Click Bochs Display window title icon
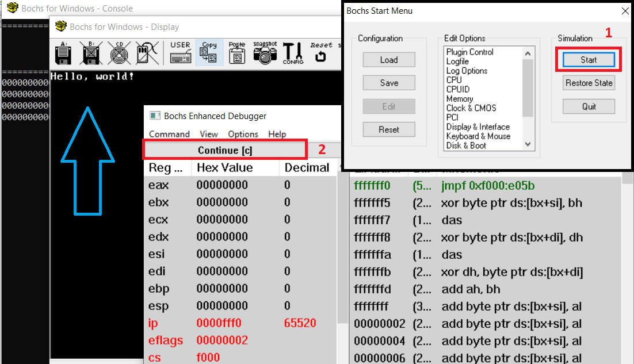The height and width of the screenshot is (364, 634). click(60, 26)
